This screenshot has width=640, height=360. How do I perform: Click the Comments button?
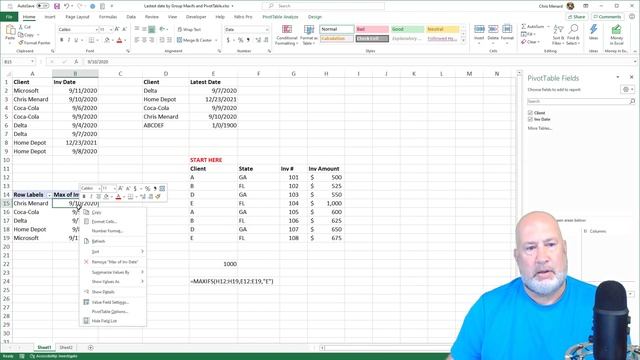607,17
